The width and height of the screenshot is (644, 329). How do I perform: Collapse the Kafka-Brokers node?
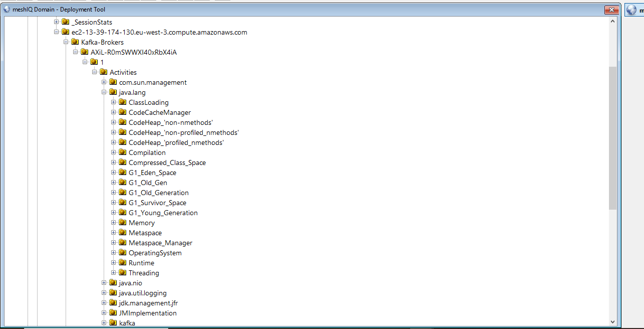tap(66, 42)
